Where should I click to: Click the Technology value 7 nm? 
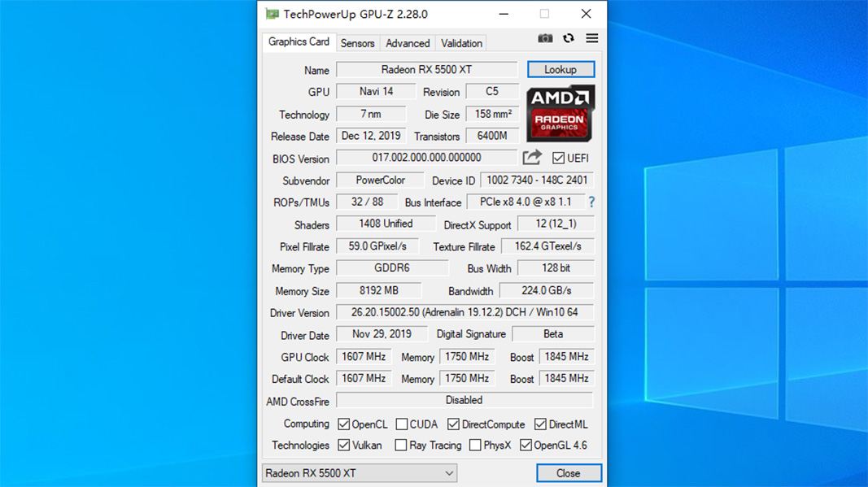pos(371,114)
